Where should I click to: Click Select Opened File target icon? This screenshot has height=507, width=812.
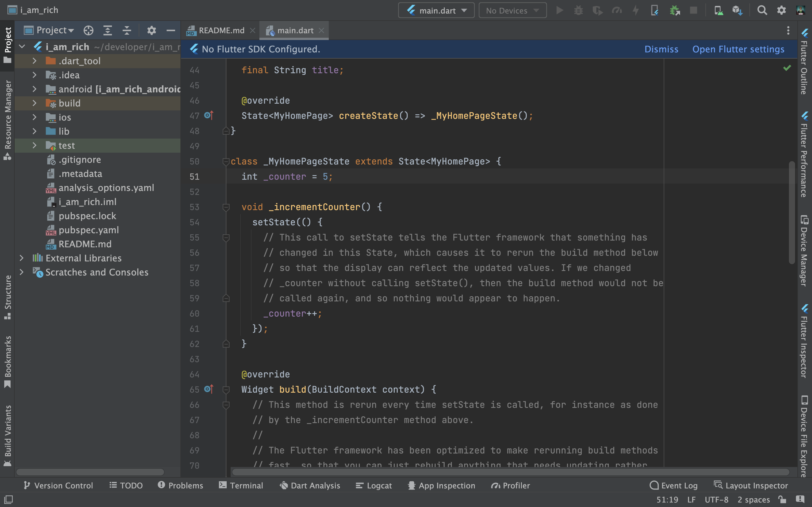pos(88,30)
